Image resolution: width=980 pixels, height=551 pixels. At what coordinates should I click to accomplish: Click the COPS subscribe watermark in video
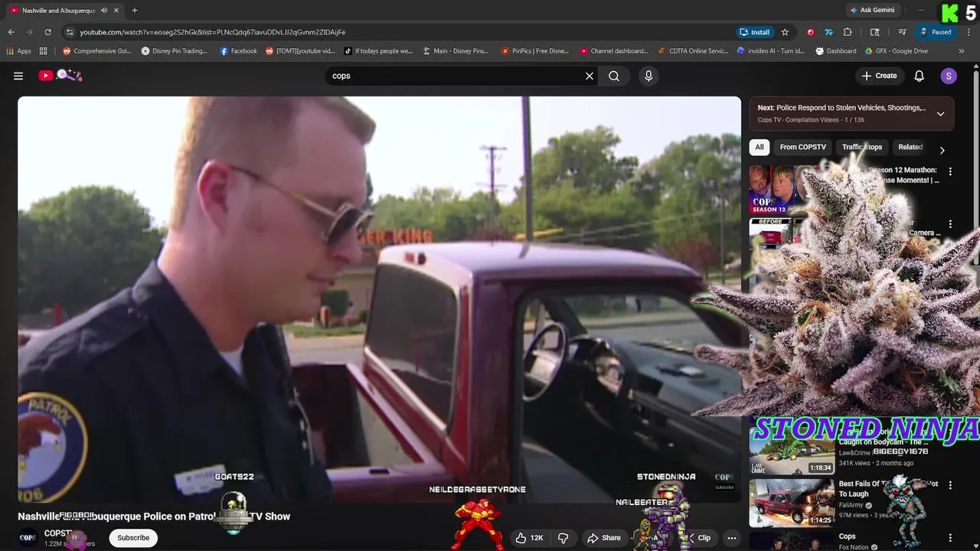pos(724,481)
